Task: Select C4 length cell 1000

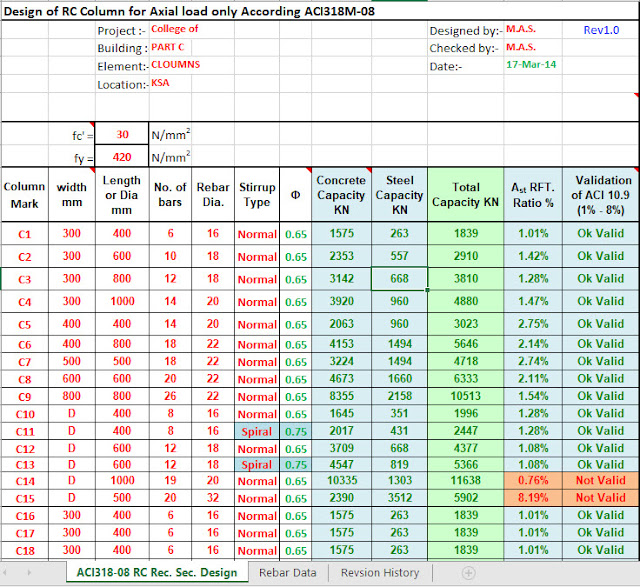Action: click(x=122, y=301)
